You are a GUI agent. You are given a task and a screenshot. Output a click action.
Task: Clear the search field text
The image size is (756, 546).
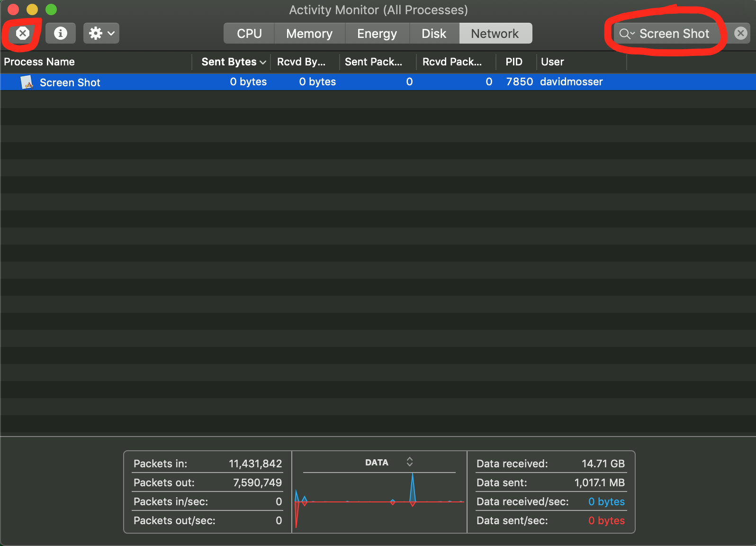click(x=741, y=33)
